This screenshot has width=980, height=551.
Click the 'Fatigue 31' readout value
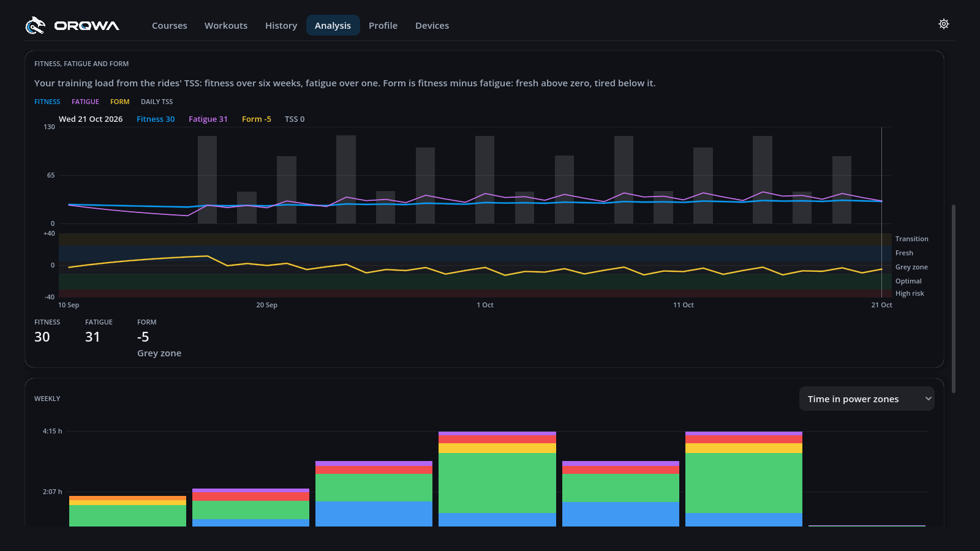(x=208, y=119)
